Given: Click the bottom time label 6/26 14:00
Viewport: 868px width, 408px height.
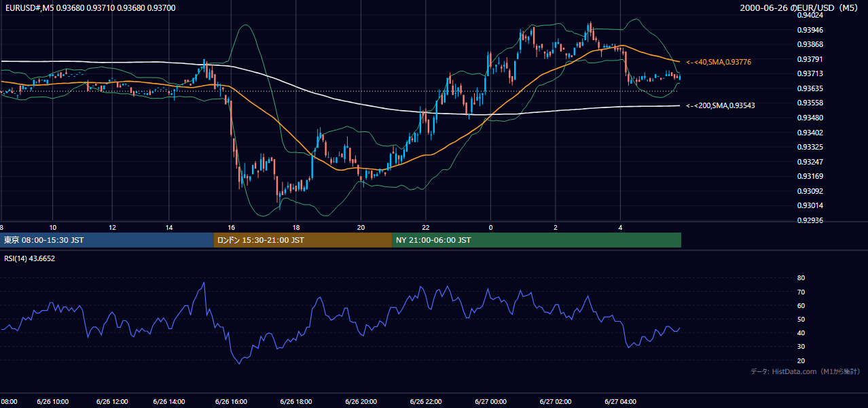Looking at the screenshot, I should pyautogui.click(x=169, y=402).
